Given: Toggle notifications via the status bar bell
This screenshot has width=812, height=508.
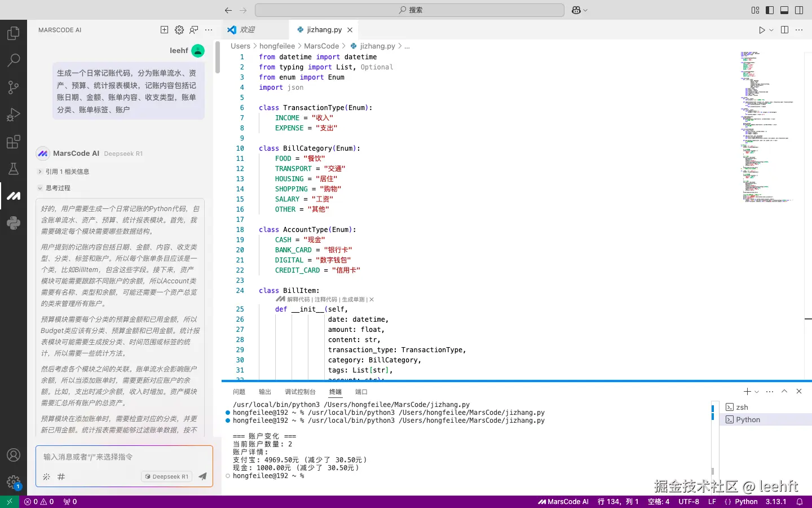Looking at the screenshot, I should [801, 501].
